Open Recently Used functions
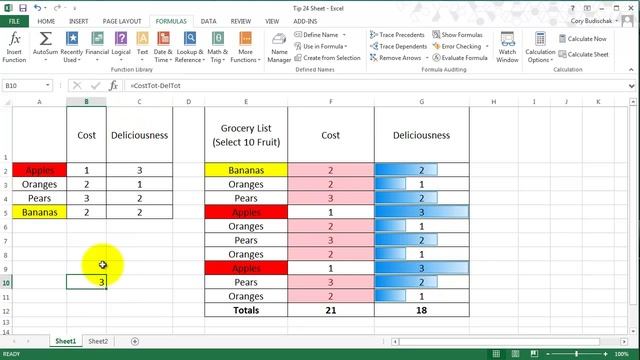Image resolution: width=640 pixels, height=360 pixels. click(x=71, y=47)
